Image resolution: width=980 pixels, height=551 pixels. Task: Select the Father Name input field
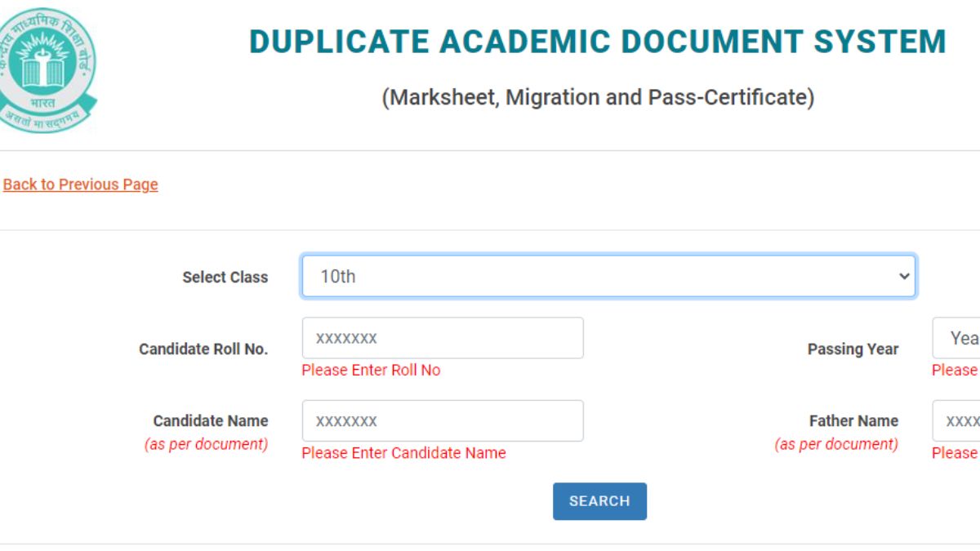point(957,421)
